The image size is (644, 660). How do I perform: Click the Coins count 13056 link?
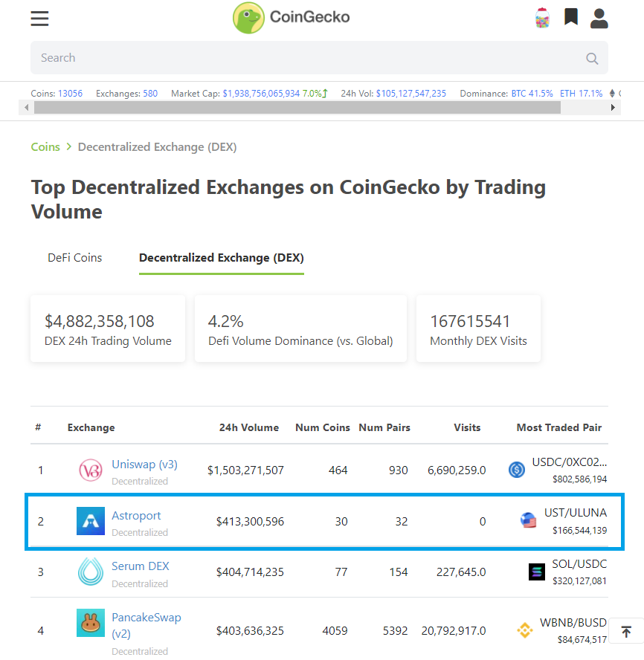point(70,94)
